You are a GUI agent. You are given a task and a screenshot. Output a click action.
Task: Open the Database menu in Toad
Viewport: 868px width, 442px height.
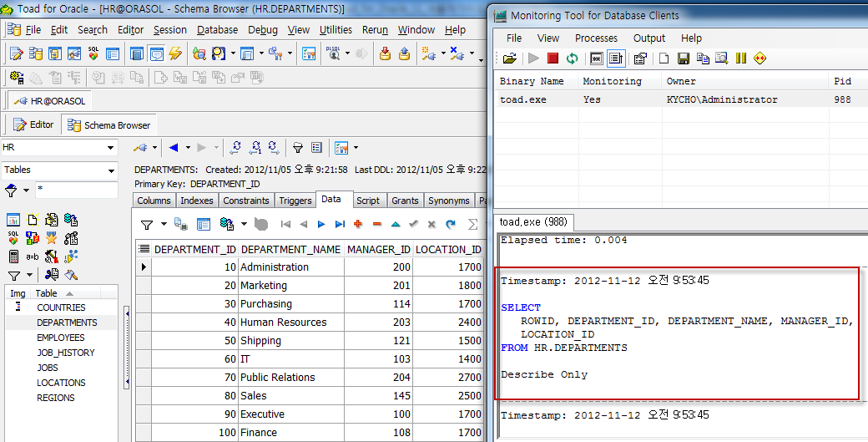tap(217, 30)
